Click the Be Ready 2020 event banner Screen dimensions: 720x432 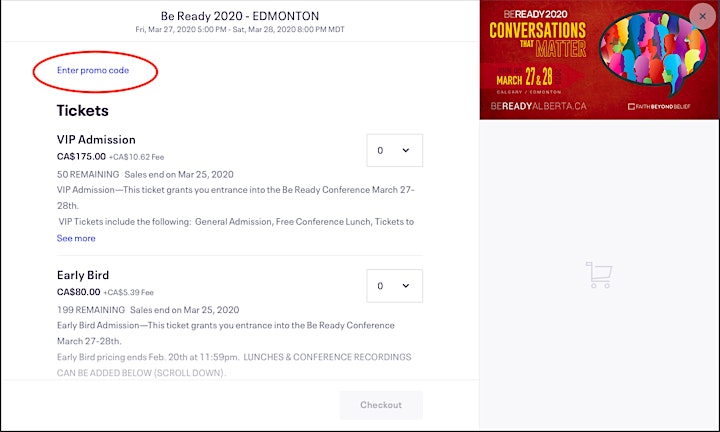(x=599, y=60)
